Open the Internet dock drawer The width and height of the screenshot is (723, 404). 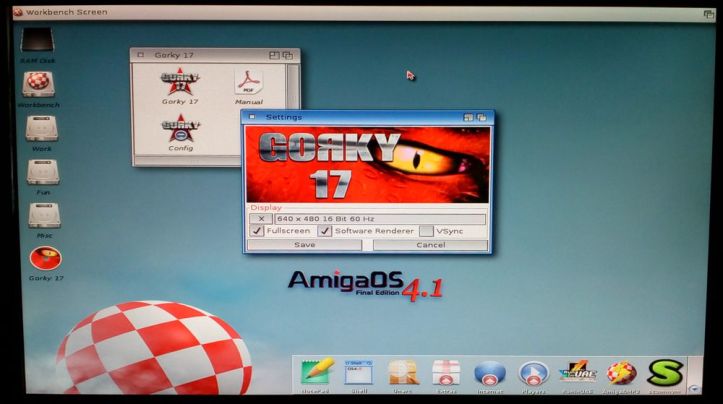coord(489,374)
